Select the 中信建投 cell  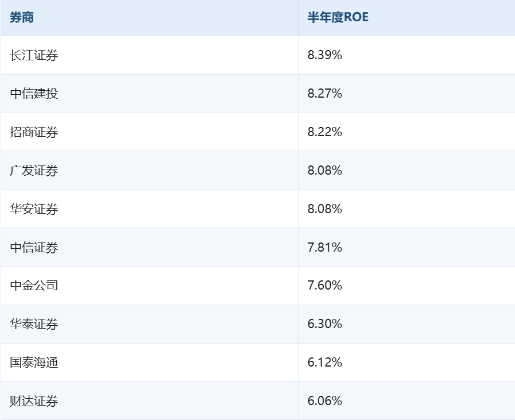[x=149, y=94]
